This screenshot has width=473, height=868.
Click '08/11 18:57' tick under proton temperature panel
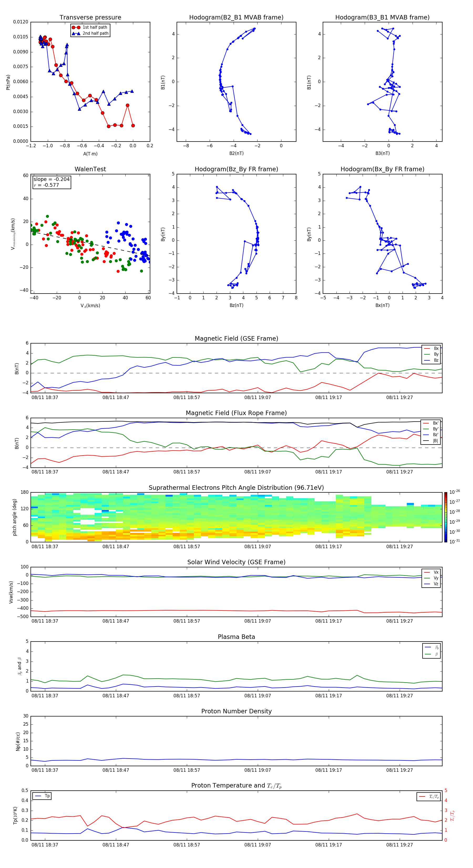[187, 845]
